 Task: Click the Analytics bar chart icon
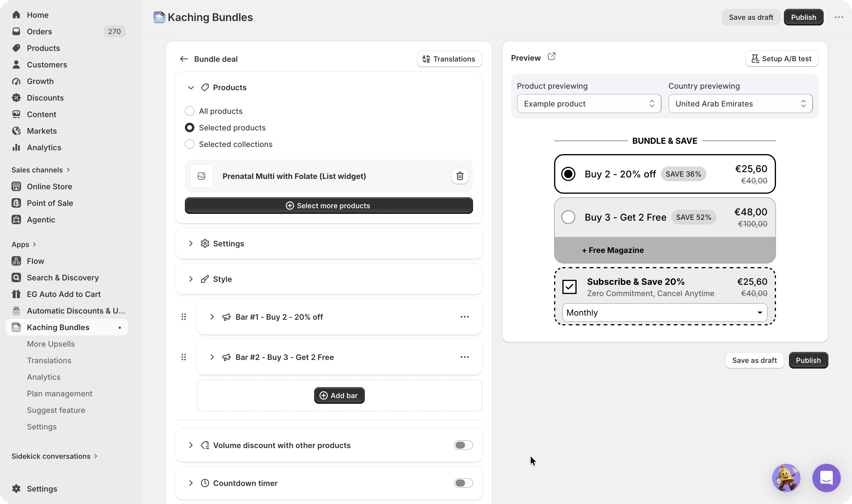(16, 147)
